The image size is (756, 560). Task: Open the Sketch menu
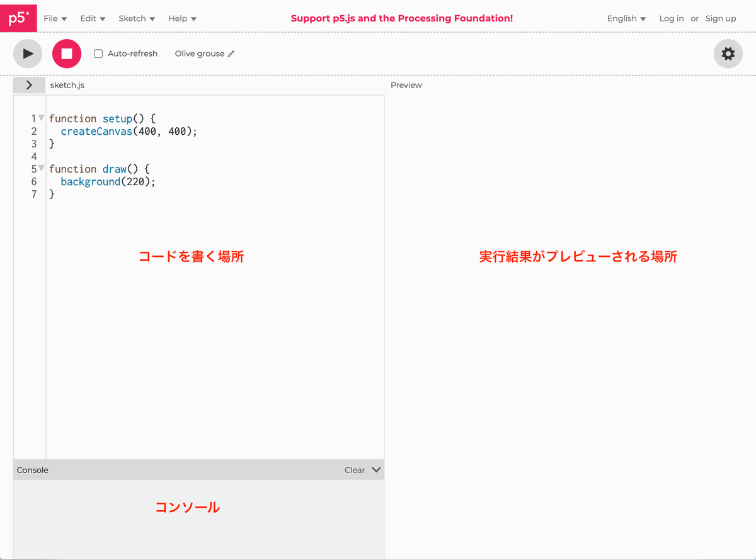coord(136,18)
